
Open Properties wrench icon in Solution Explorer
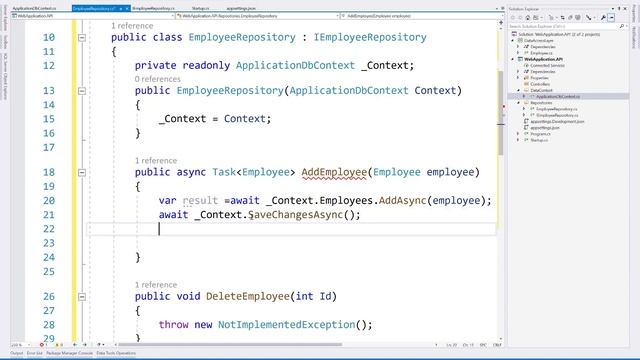click(603, 18)
